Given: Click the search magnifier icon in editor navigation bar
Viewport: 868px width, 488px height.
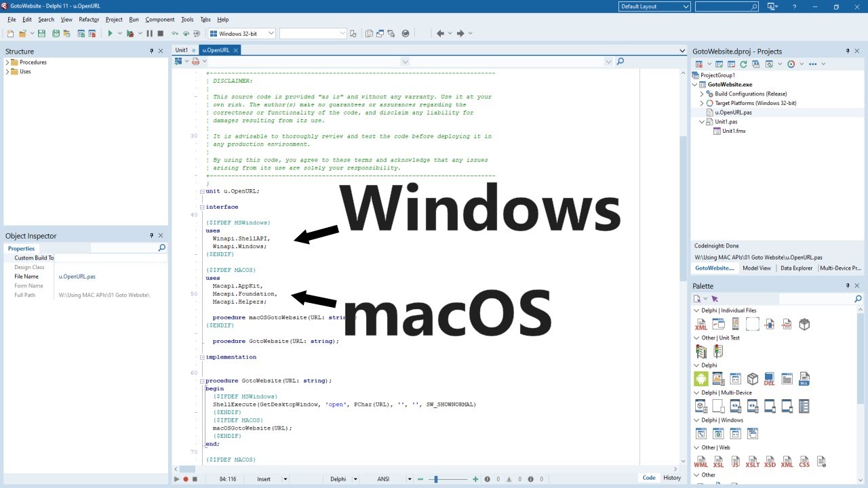Looking at the screenshot, I should click(x=620, y=62).
